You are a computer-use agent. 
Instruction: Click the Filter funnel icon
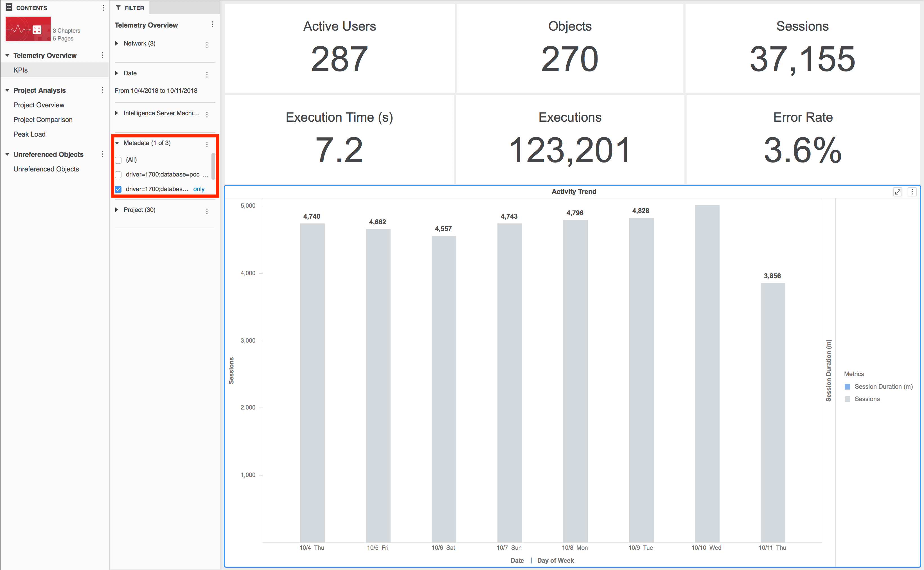pos(118,8)
